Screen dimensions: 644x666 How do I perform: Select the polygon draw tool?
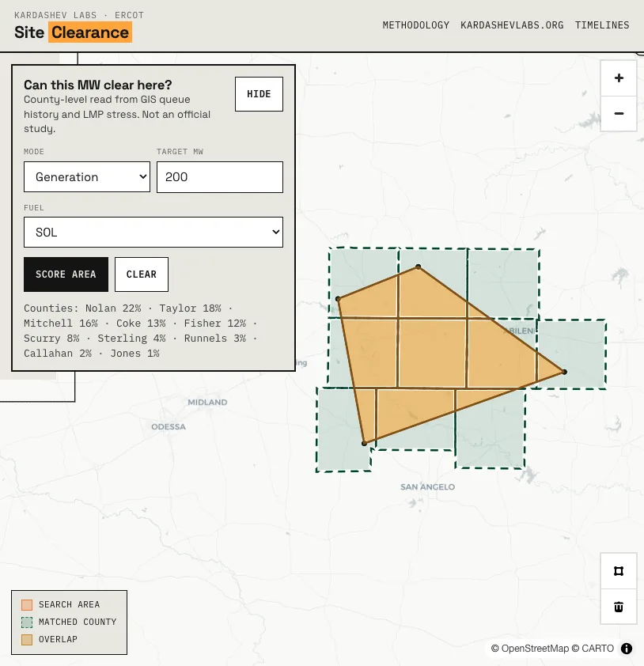619,571
